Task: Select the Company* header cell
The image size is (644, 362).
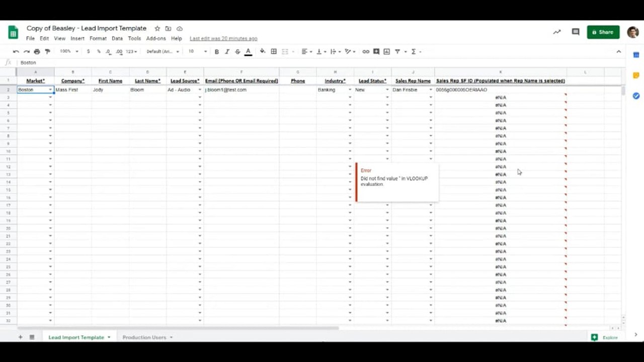Action: (x=73, y=80)
